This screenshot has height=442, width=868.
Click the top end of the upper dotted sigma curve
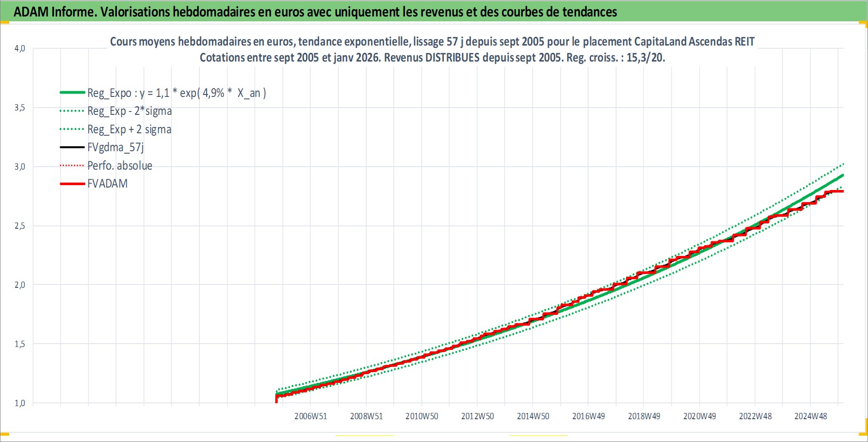842,165
